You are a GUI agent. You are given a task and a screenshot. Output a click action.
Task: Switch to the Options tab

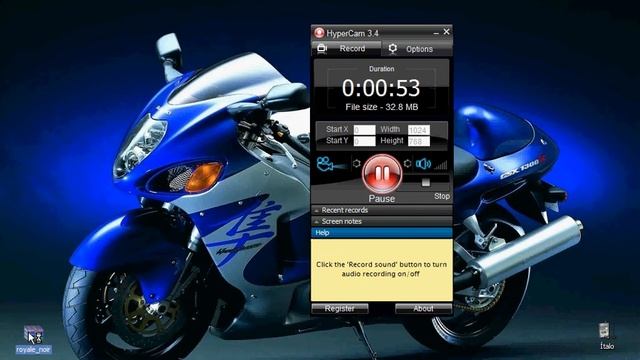point(417,49)
